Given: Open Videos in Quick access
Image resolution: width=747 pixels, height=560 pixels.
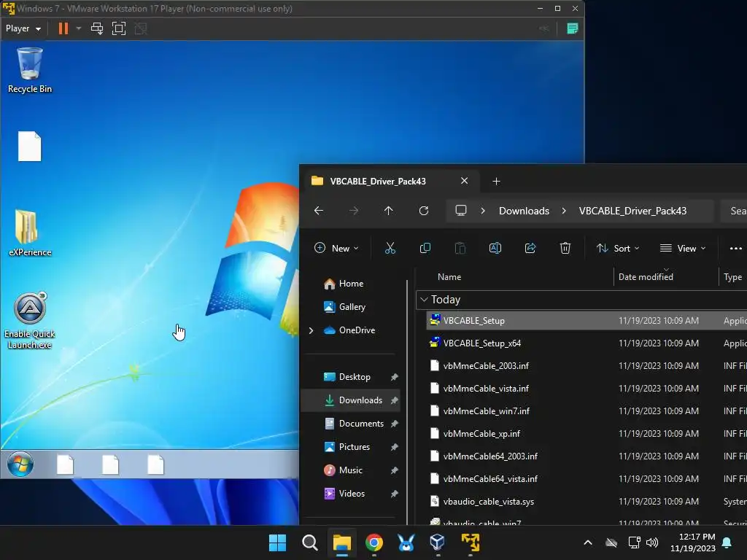Looking at the screenshot, I should [352, 494].
